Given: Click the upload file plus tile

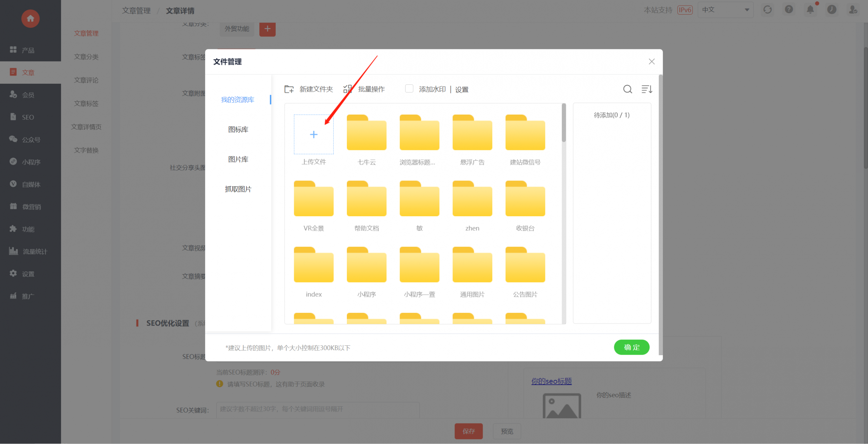Looking at the screenshot, I should coord(314,134).
